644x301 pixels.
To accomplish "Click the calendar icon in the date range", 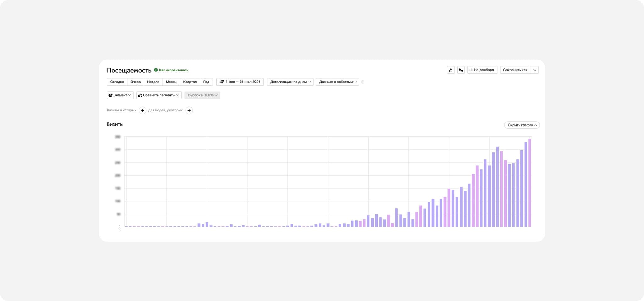I will click(222, 82).
